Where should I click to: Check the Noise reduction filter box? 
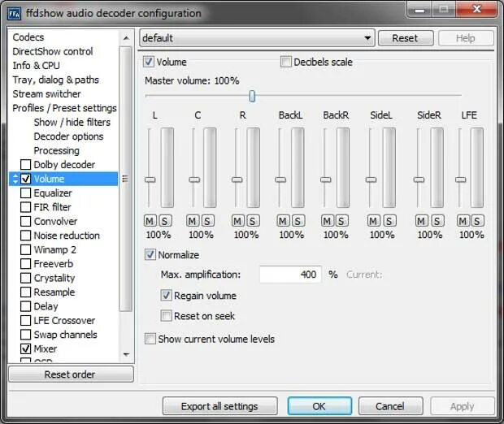[26, 236]
